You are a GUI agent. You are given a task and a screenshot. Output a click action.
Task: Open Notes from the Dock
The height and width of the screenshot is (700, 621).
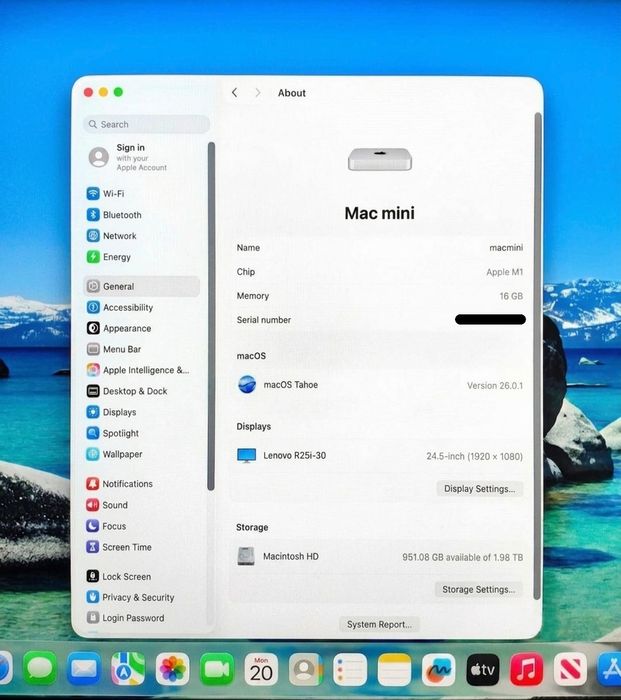(394, 669)
